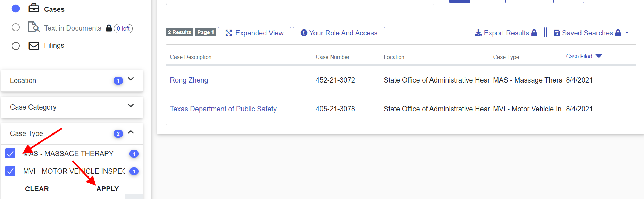Collapse the Case Type filter section
Viewport: 644px width, 199px height.
point(131,132)
